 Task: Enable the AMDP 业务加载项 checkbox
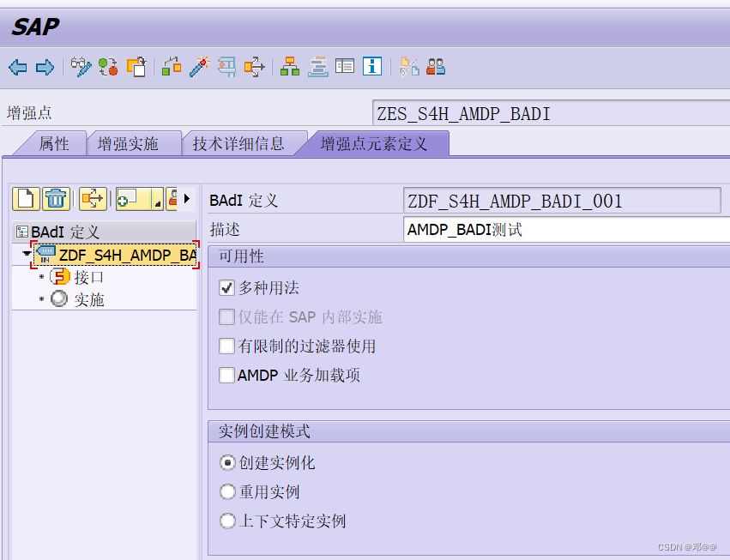tap(226, 375)
